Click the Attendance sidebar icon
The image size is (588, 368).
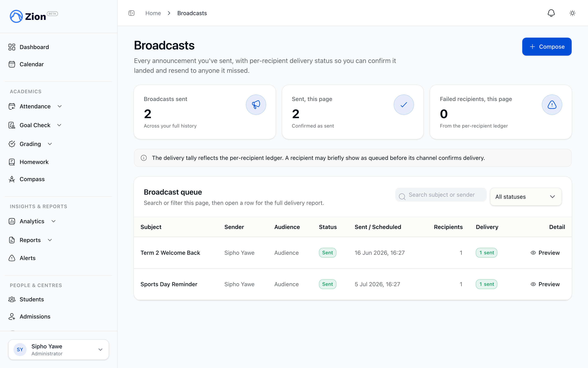tap(12, 106)
